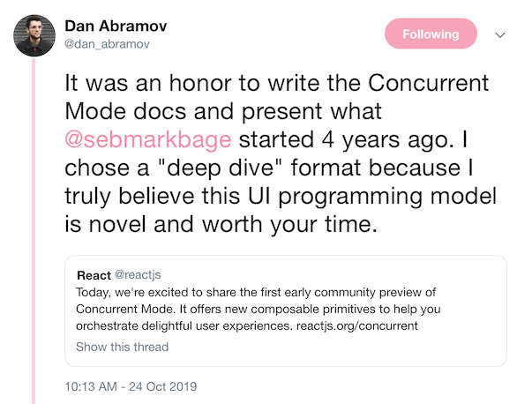Open the quoted React tweet card
This screenshot has height=404, width=532.
pos(286,310)
